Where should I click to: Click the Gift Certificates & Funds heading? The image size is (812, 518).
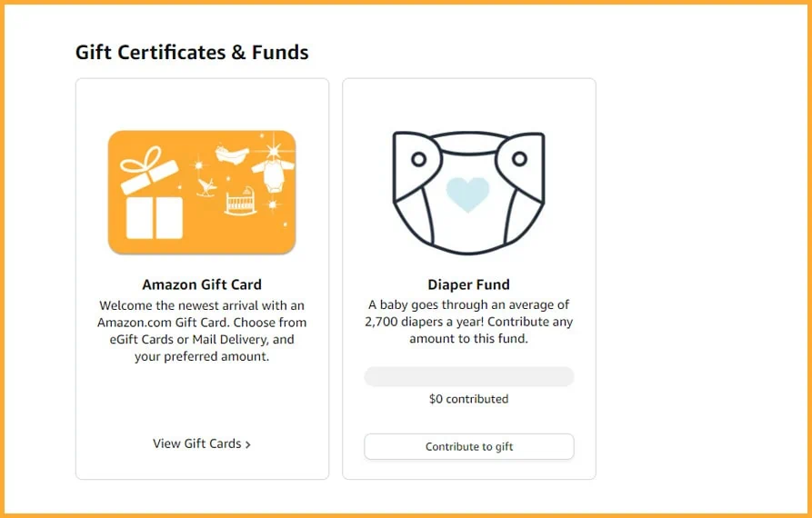click(192, 53)
